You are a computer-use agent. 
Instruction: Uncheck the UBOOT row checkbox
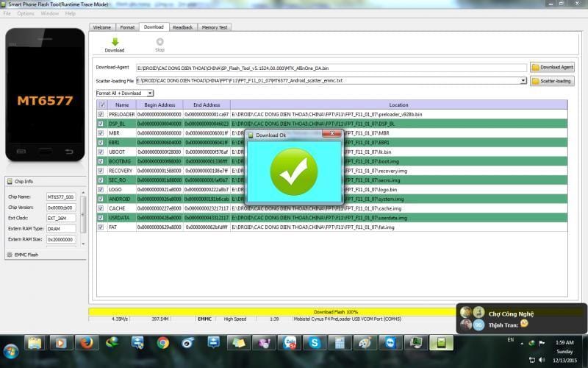pyautogui.click(x=101, y=152)
